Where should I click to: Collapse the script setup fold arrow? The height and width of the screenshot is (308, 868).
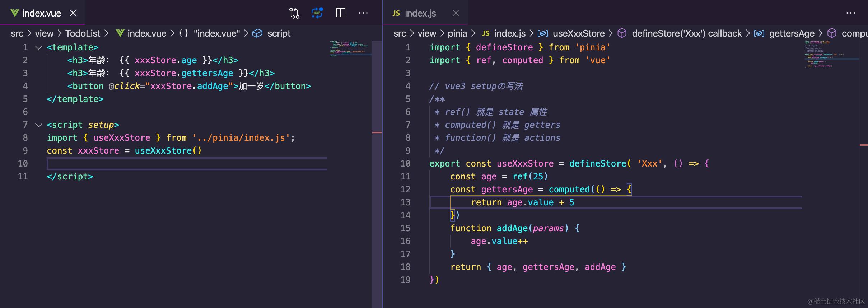click(39, 125)
